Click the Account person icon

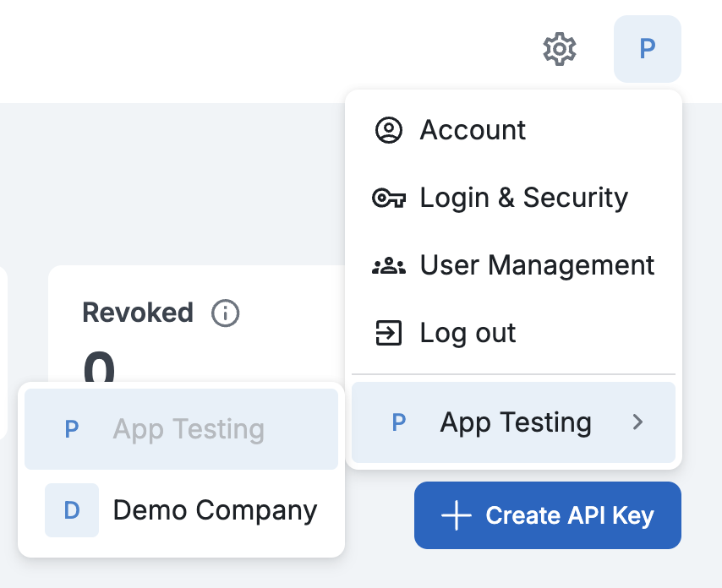[x=389, y=130]
